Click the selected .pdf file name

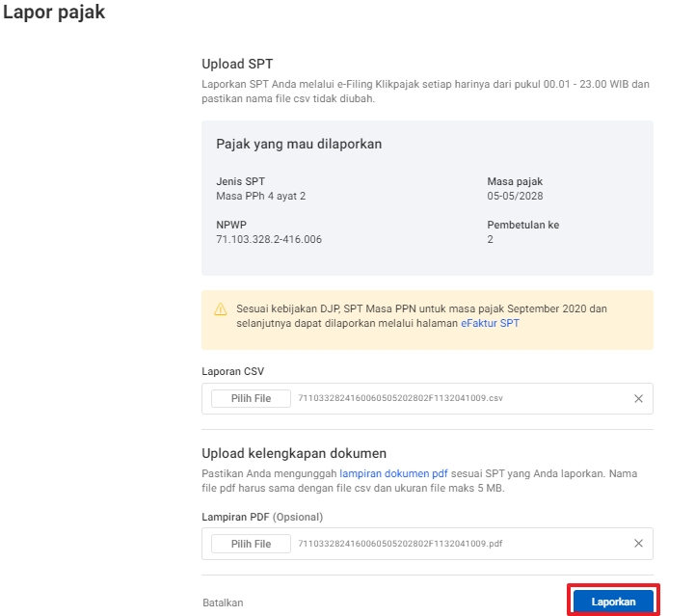(400, 544)
